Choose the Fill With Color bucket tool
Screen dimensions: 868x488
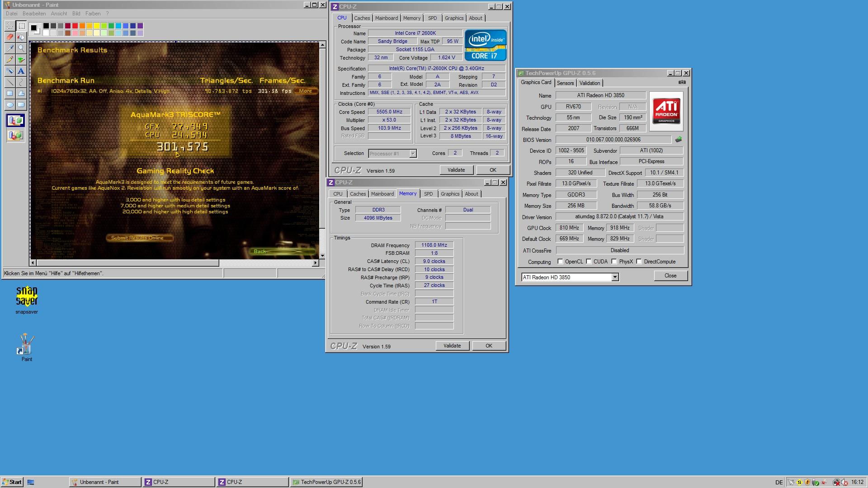pos(21,37)
